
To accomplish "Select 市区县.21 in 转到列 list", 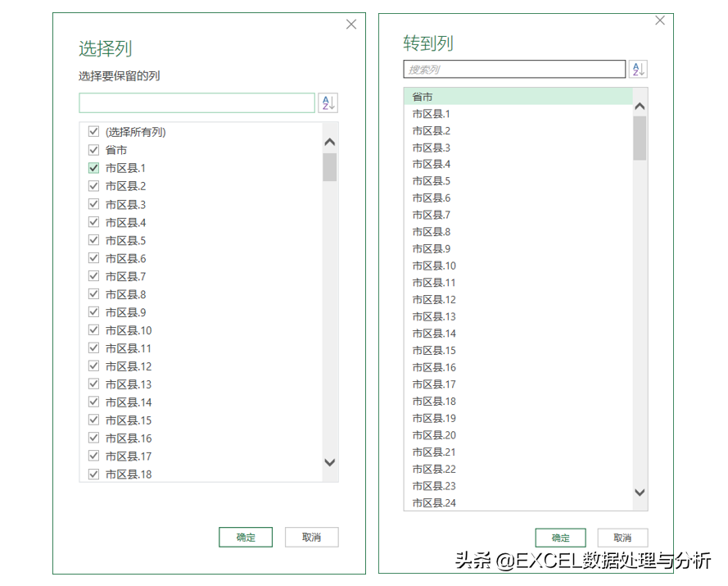I will (518, 452).
